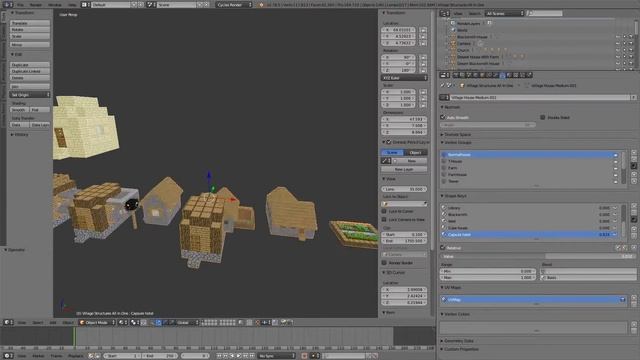Open the XYZ Euler rotation mode dropdown
Viewport: 640px width, 360px height.
[404, 78]
